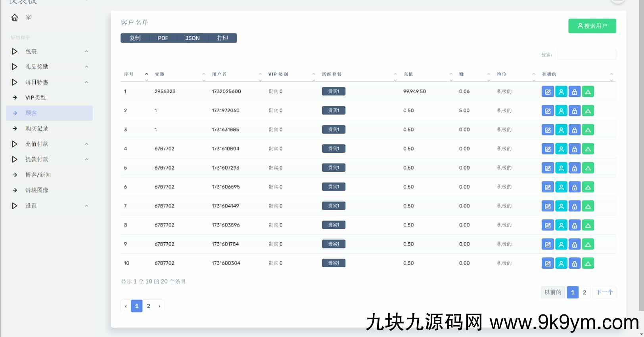Open VIP类型 in the sidebar
This screenshot has height=337, width=644.
tap(35, 98)
